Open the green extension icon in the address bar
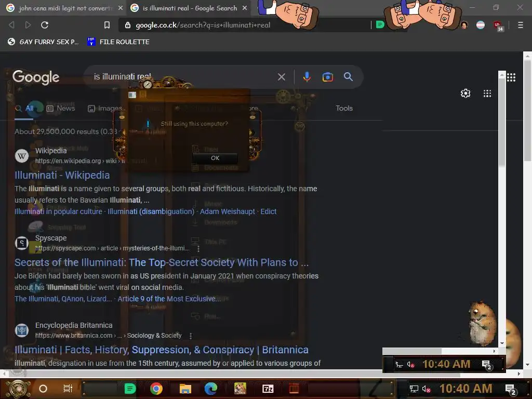This screenshot has width=532, height=399. tap(380, 24)
